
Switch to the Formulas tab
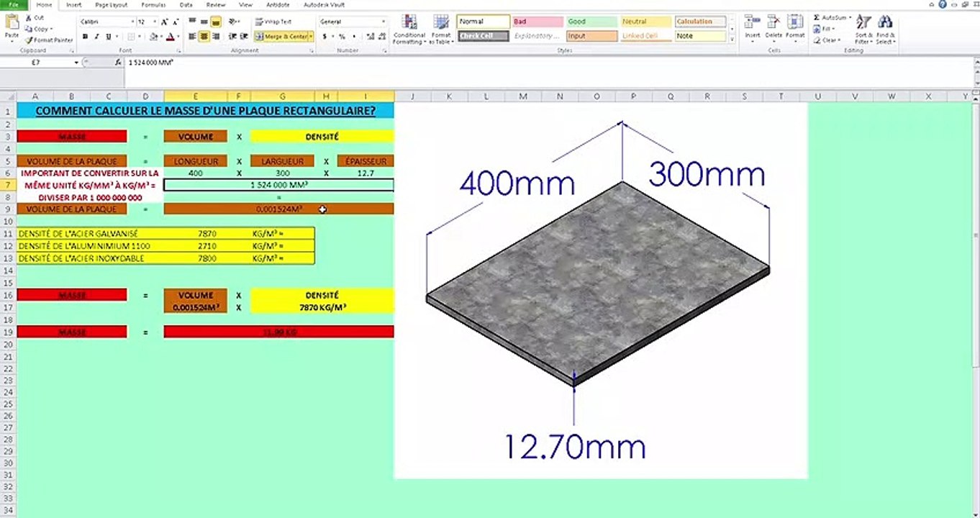coord(153,4)
